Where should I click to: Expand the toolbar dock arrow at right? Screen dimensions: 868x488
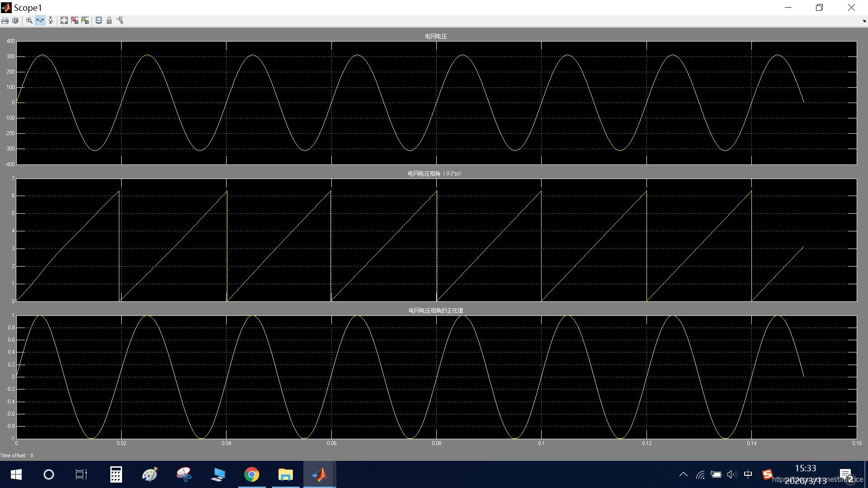point(864,21)
